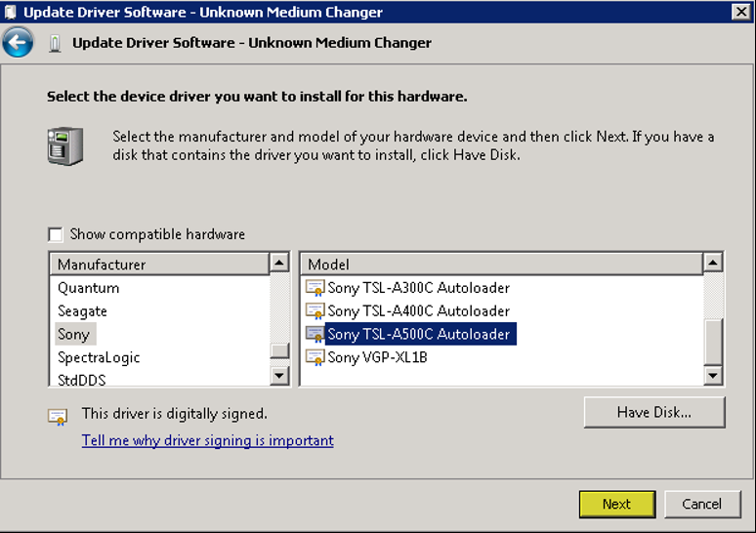Click the title bar window icon

(11, 12)
